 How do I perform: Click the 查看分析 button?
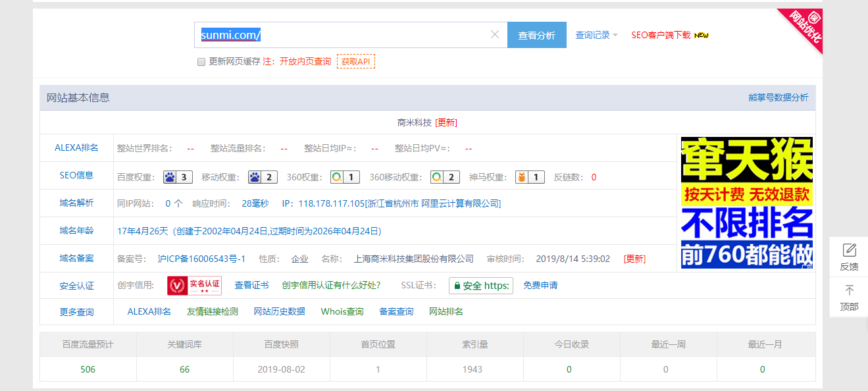(536, 35)
